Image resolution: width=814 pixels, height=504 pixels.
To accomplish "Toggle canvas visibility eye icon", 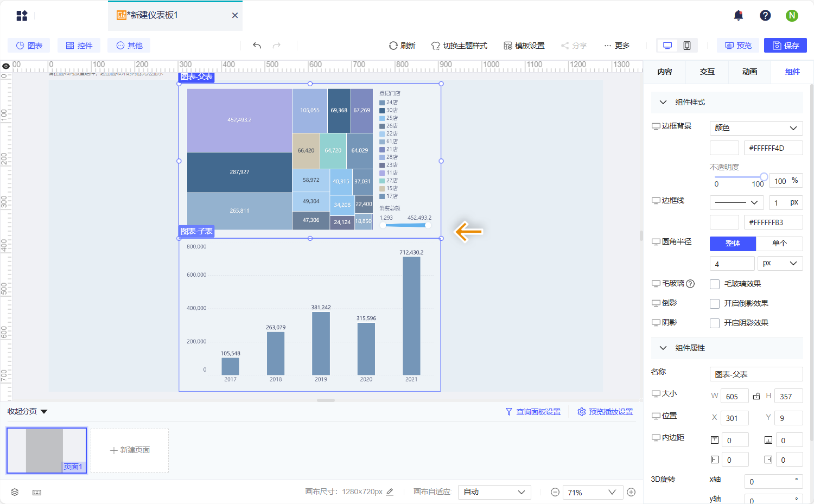I will (6, 66).
